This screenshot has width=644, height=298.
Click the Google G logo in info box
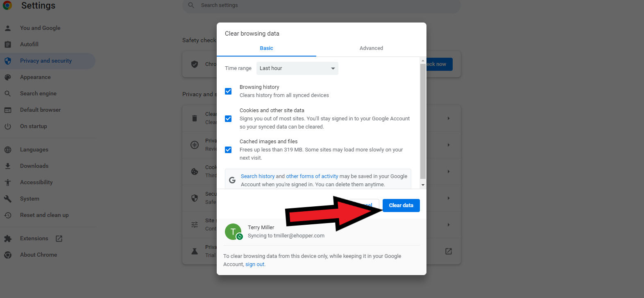[232, 180]
